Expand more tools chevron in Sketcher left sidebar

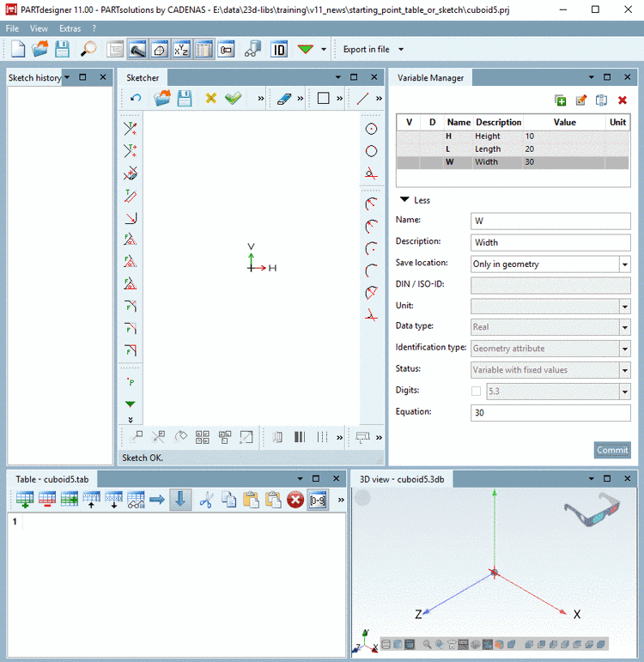click(131, 420)
